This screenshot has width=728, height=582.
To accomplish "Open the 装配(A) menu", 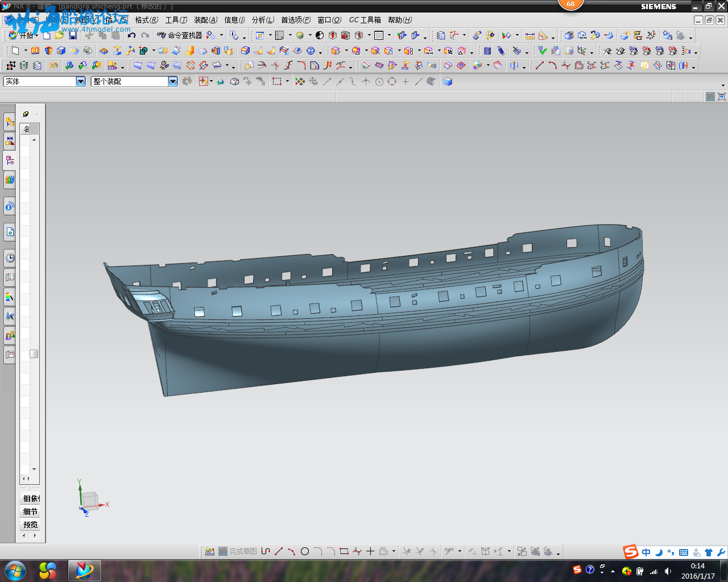I will 206,20.
